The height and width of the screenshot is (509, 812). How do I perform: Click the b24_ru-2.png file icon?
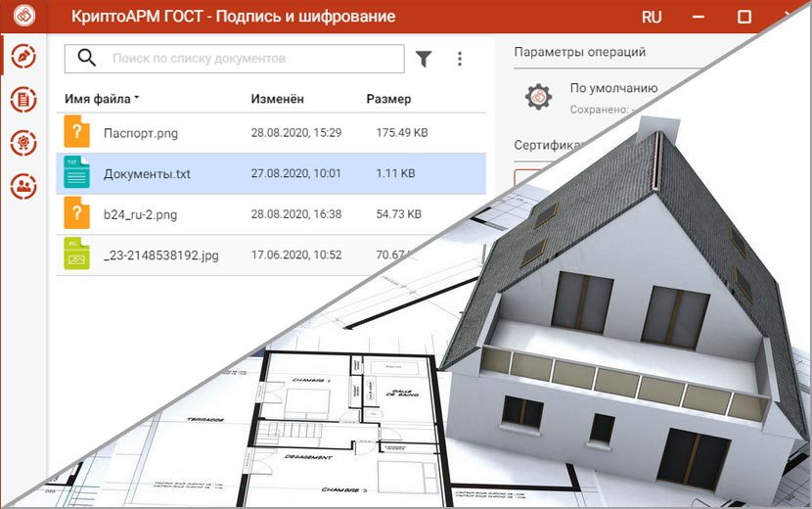(76, 213)
